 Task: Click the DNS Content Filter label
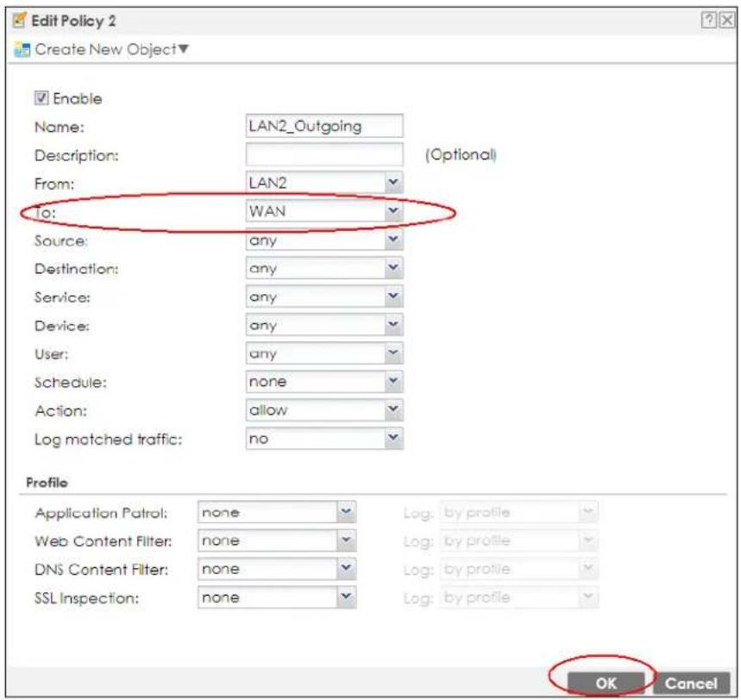[x=102, y=570]
